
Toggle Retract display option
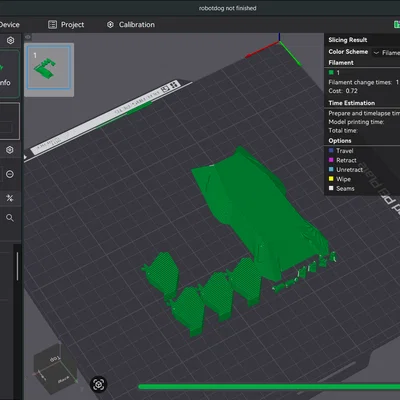[x=342, y=160]
